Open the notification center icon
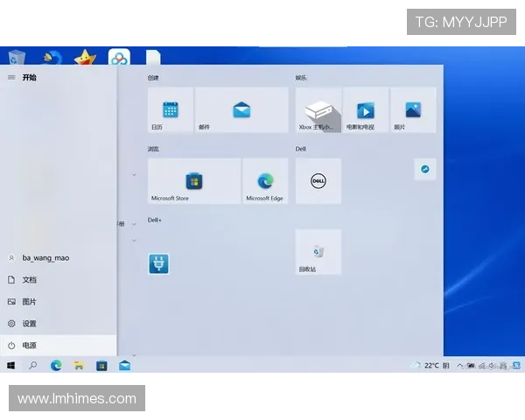The image size is (525, 420). click(516, 366)
